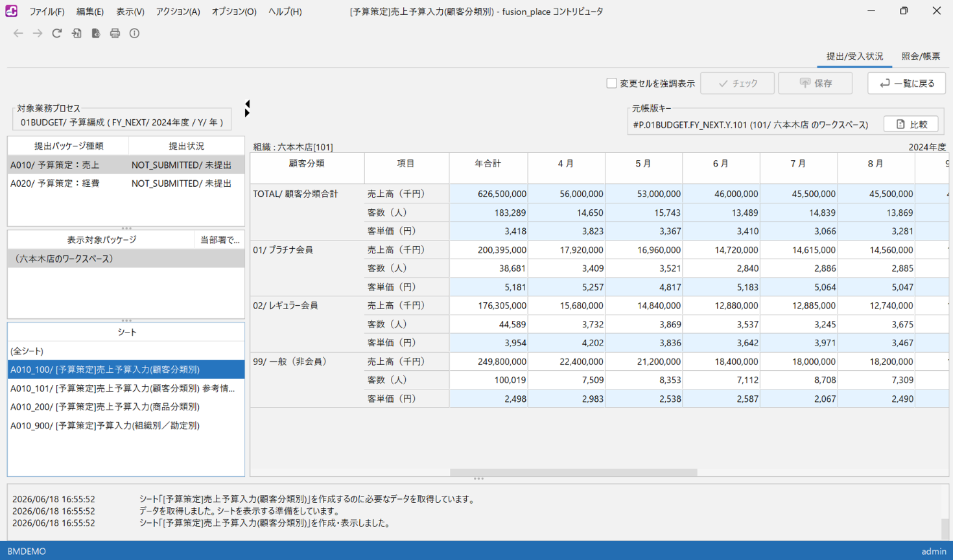Click the splitter handle above the log panel

point(478,479)
